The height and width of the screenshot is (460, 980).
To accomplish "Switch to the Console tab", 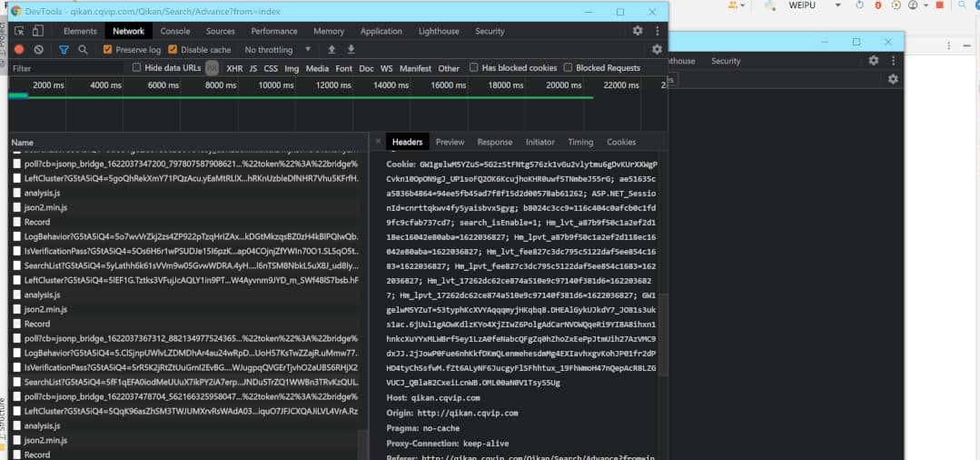I will point(175,31).
